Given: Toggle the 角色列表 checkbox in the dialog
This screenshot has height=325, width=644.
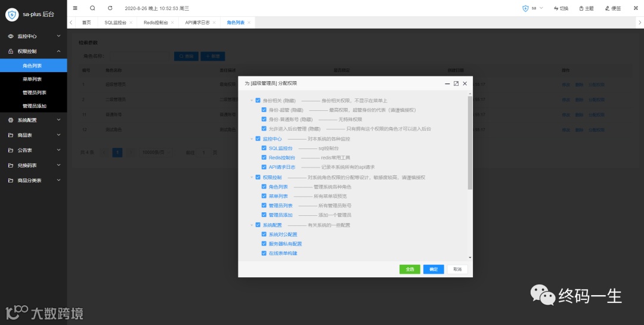Looking at the screenshot, I should click(x=264, y=187).
